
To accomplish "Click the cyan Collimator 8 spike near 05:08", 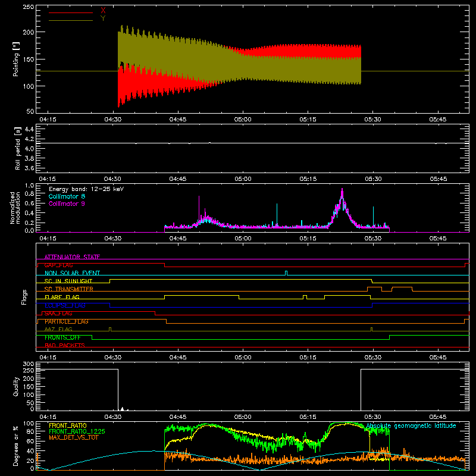I will pos(277,215).
